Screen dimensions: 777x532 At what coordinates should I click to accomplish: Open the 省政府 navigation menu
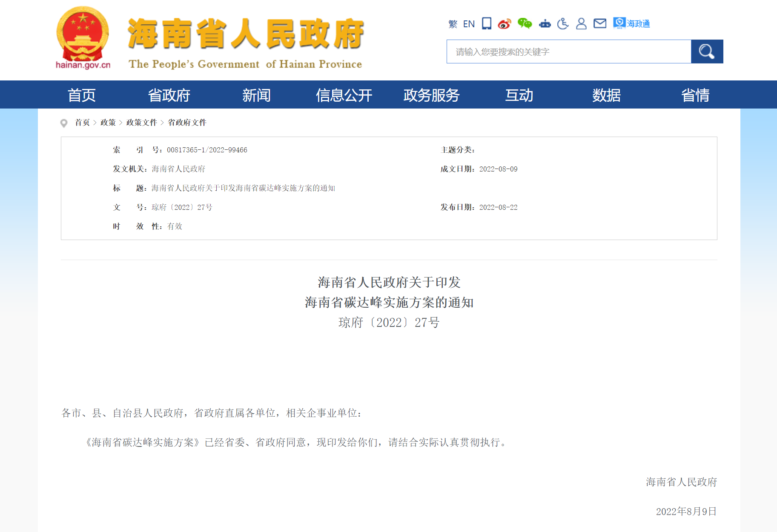pyautogui.click(x=169, y=95)
